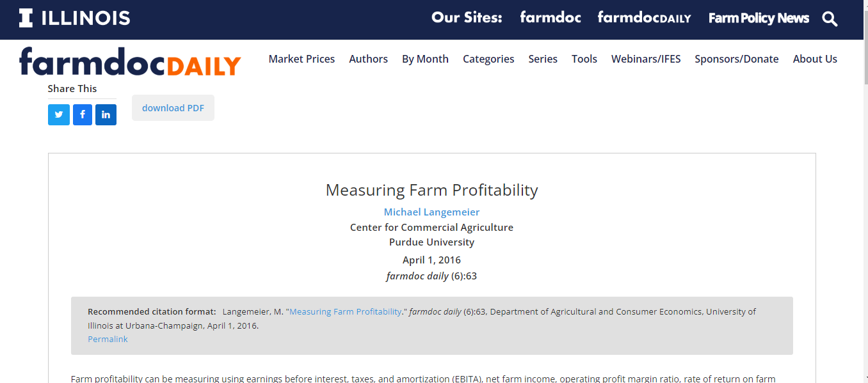Open the Market Prices menu

tap(301, 59)
